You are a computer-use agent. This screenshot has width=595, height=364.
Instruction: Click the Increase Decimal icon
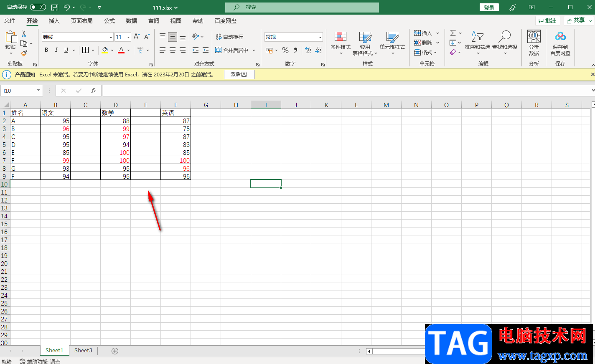pos(308,50)
